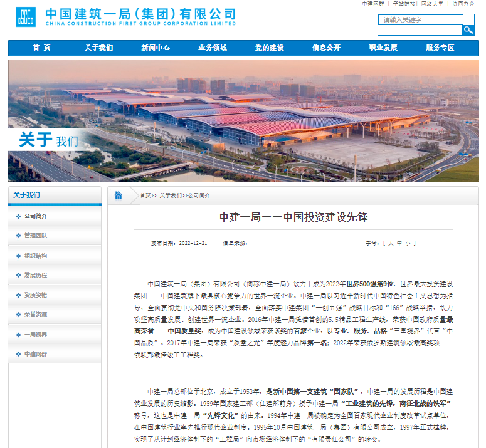Click the search magnifier button

click(x=468, y=30)
